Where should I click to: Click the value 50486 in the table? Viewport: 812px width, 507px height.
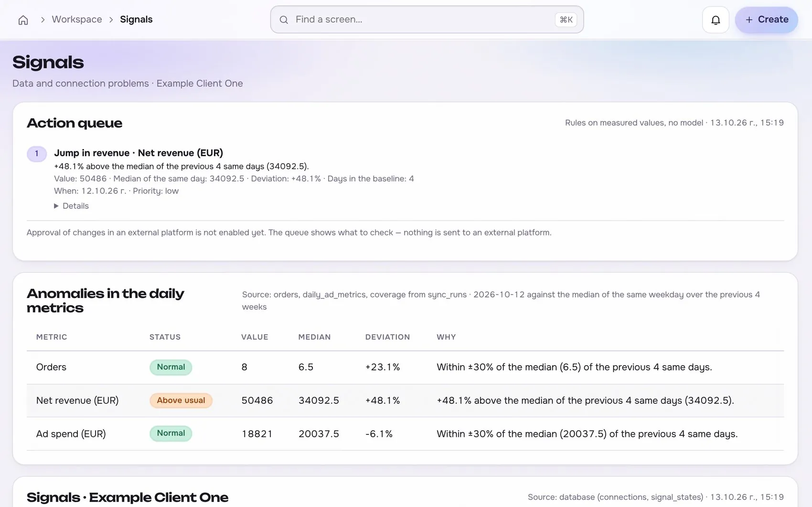pyautogui.click(x=257, y=401)
